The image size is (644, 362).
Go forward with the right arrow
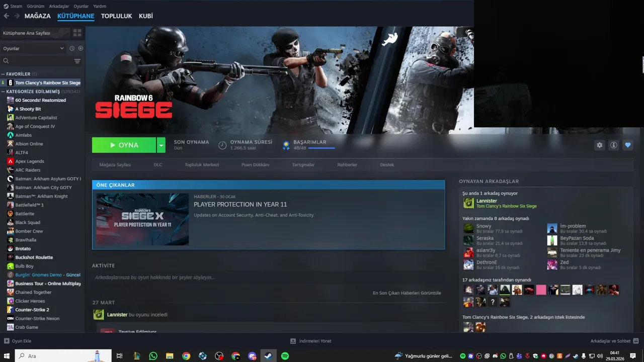[x=17, y=16]
